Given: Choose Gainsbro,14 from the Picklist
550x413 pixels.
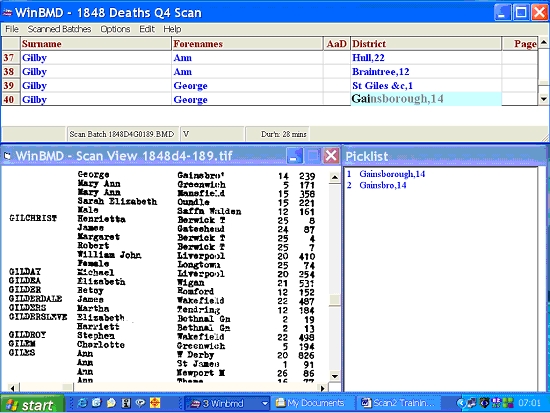Looking at the screenshot, I should point(383,185).
